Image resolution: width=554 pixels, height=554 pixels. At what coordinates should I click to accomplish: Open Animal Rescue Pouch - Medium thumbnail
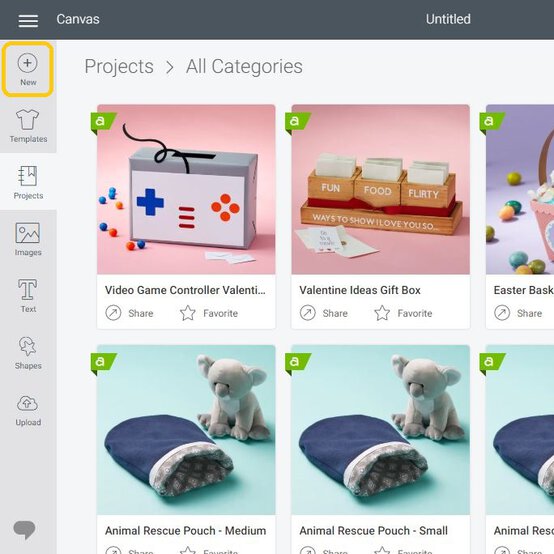[x=186, y=430]
